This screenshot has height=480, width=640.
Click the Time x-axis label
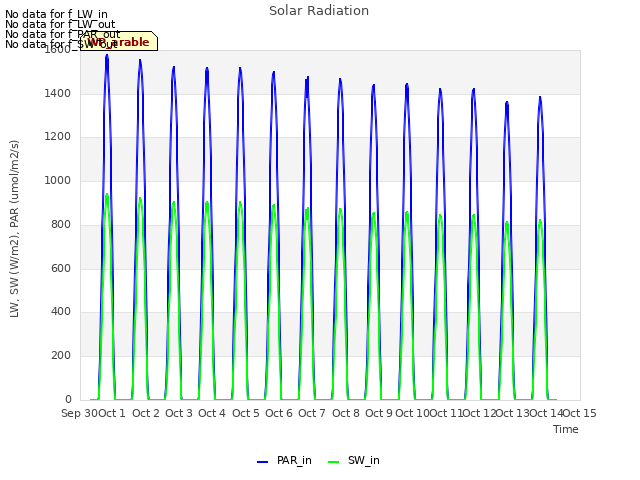566,429
